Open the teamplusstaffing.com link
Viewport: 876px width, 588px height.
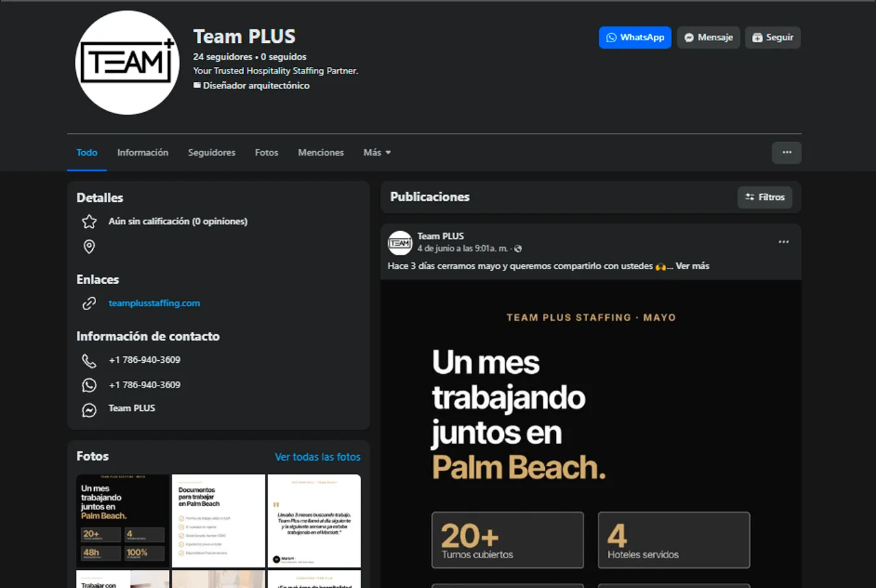[x=155, y=303]
